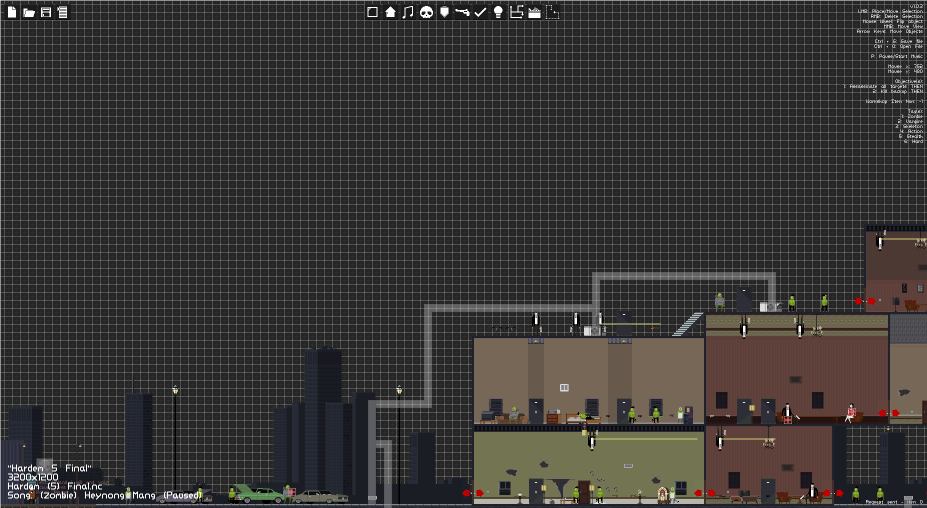This screenshot has height=508, width=927.
Task: Select the skull enemy tool
Action: (x=426, y=12)
